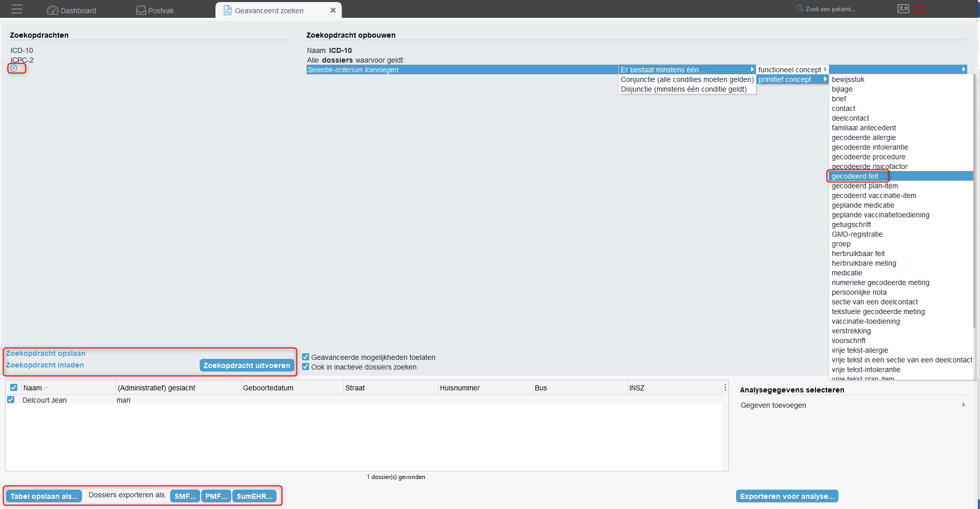Click the Postvak inbox icon
The width and height of the screenshot is (980, 509).
[x=141, y=10]
